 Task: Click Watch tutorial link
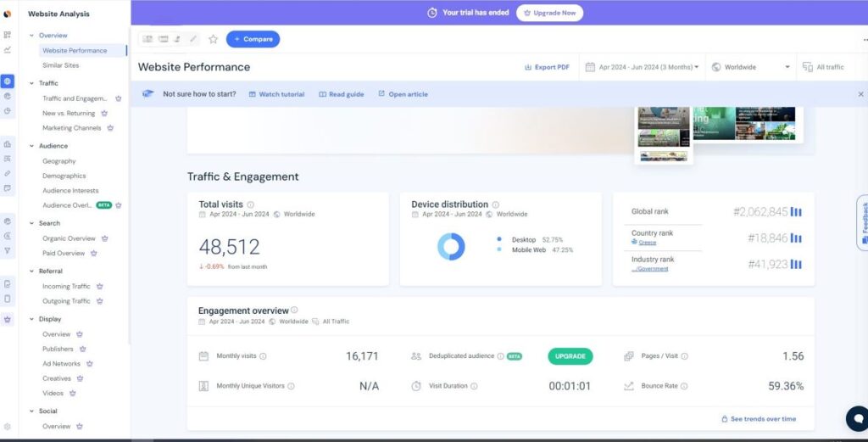pyautogui.click(x=277, y=94)
